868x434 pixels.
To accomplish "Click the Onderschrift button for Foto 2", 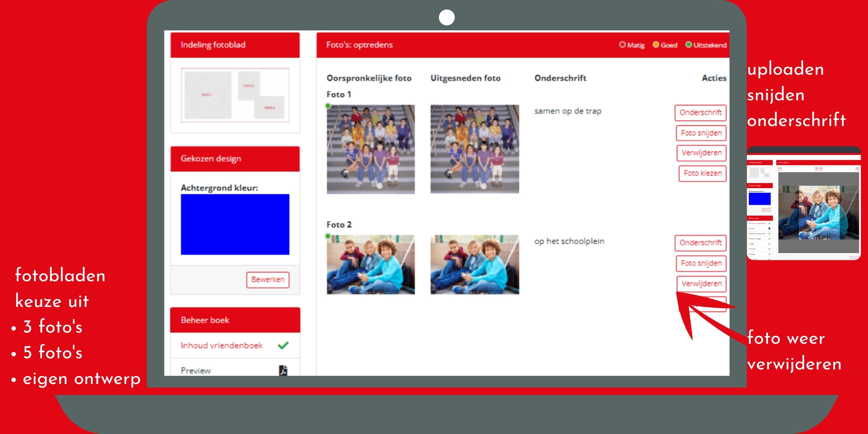I will 701,243.
